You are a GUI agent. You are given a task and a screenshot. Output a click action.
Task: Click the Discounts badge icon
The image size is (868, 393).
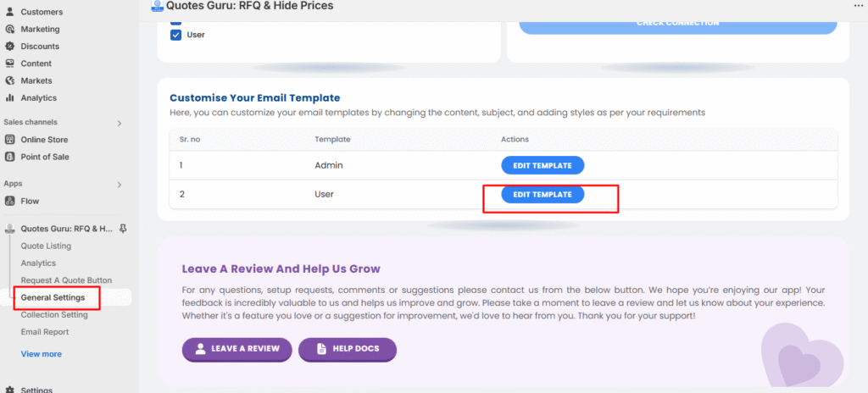(x=9, y=46)
